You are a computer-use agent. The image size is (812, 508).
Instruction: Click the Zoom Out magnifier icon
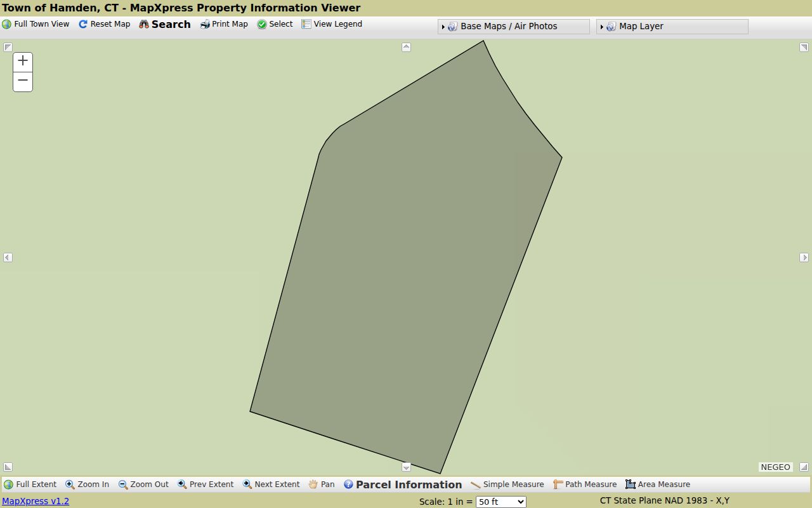click(123, 485)
